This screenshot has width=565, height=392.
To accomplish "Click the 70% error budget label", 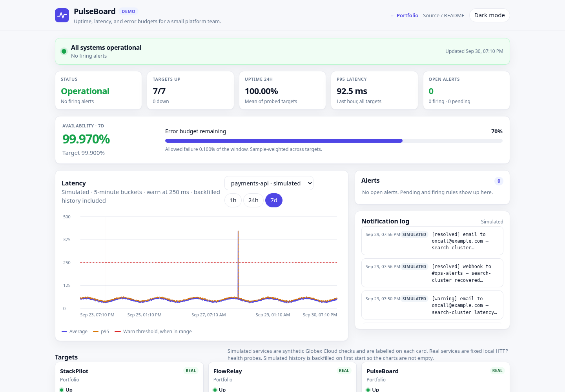I will click(x=497, y=131).
